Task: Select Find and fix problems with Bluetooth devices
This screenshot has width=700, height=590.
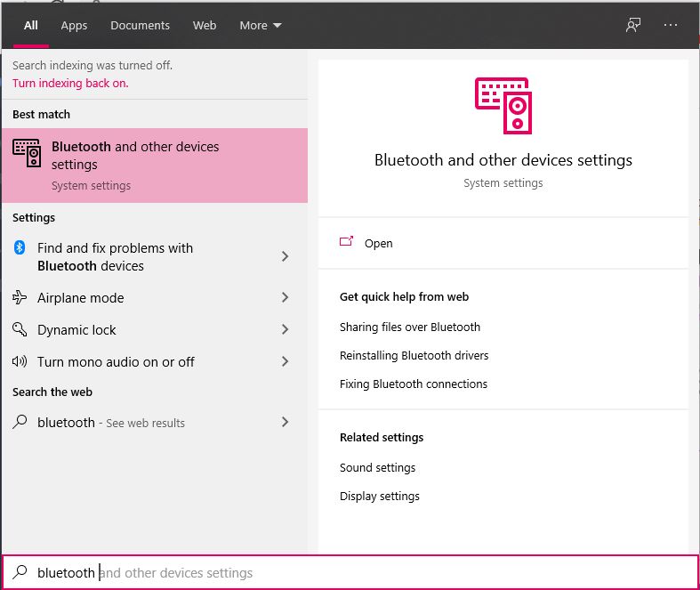Action: (155, 257)
